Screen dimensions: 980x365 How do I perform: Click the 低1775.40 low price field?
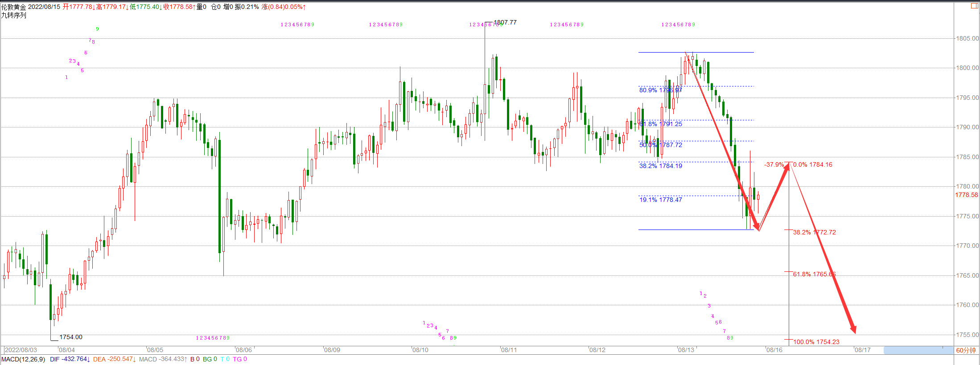tap(146, 7)
